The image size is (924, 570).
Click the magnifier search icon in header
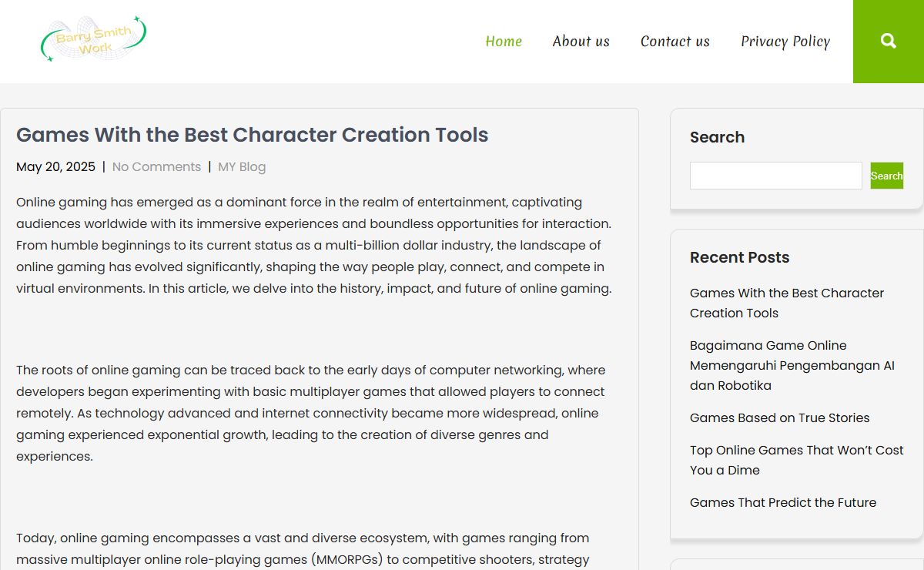[x=889, y=41]
